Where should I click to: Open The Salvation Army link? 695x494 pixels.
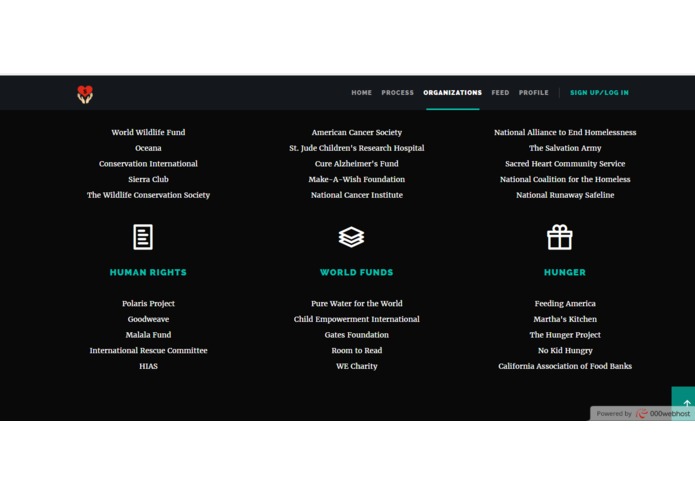coord(565,148)
